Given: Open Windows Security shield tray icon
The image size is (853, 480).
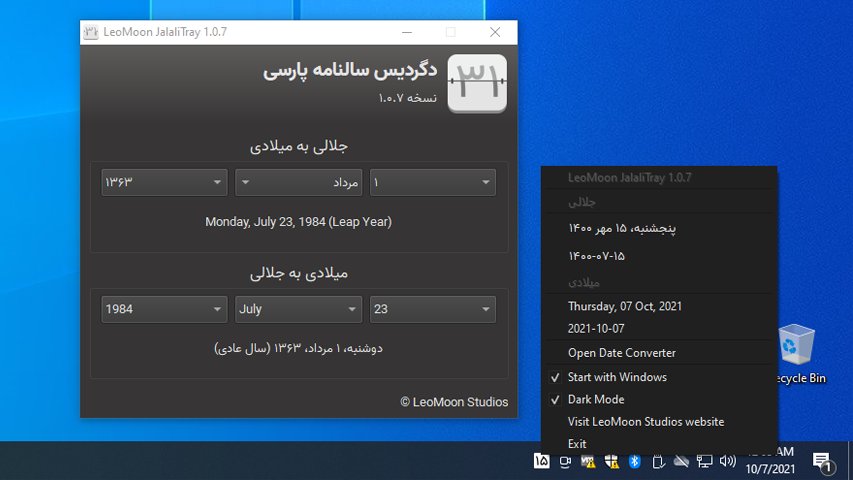Looking at the screenshot, I should (x=611, y=462).
